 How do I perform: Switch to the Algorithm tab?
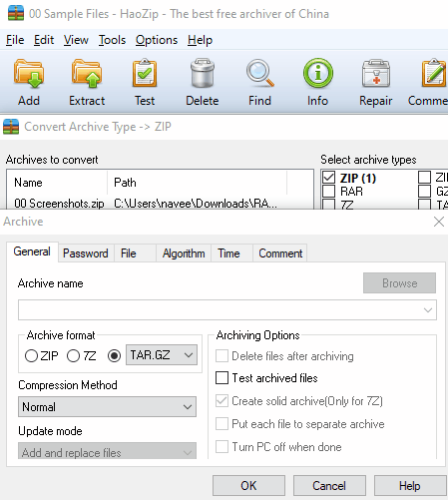[x=184, y=253]
